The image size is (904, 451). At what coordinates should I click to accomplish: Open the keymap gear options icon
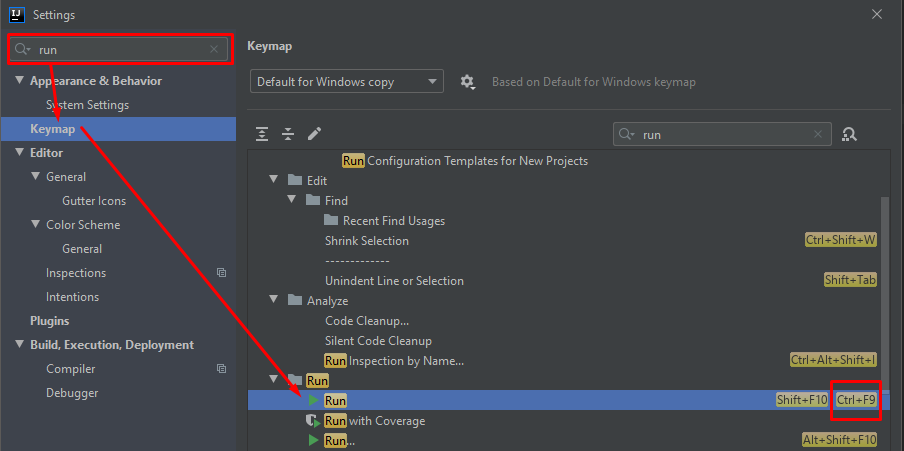click(x=467, y=82)
